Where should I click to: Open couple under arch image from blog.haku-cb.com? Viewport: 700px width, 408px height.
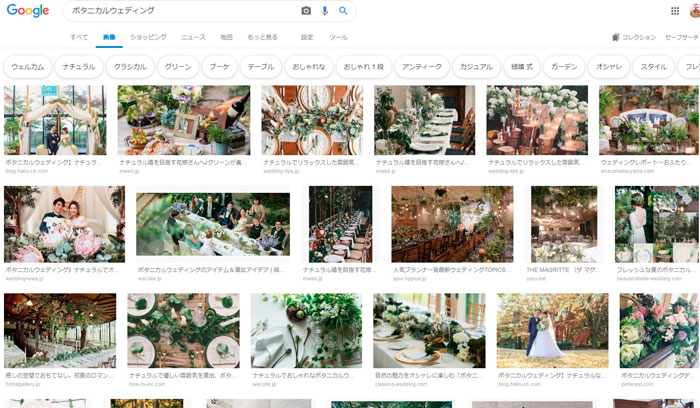55,120
